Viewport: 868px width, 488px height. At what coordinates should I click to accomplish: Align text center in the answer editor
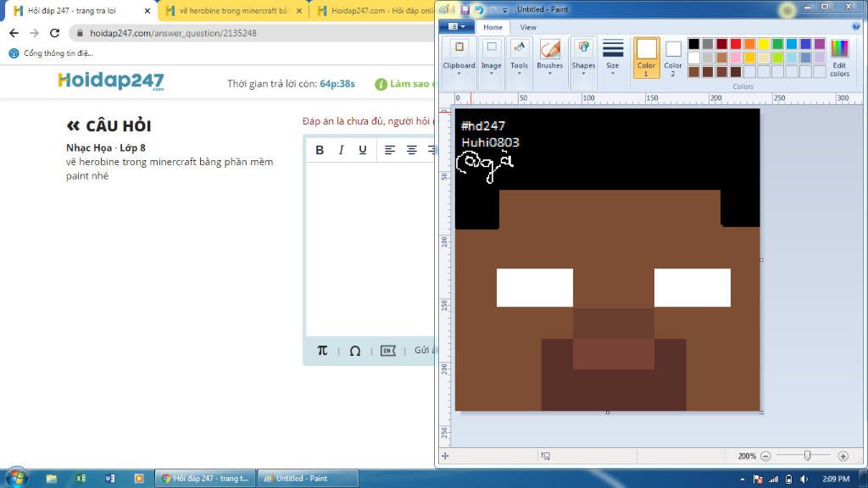click(x=411, y=150)
